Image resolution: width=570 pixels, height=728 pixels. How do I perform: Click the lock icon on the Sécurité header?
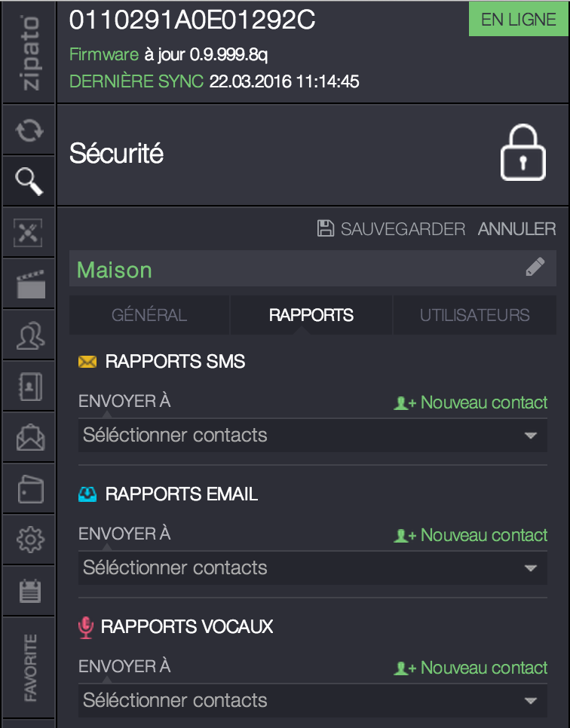point(523,153)
